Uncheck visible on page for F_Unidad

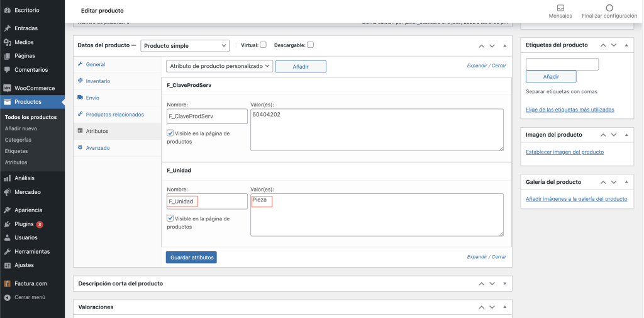pyautogui.click(x=170, y=218)
